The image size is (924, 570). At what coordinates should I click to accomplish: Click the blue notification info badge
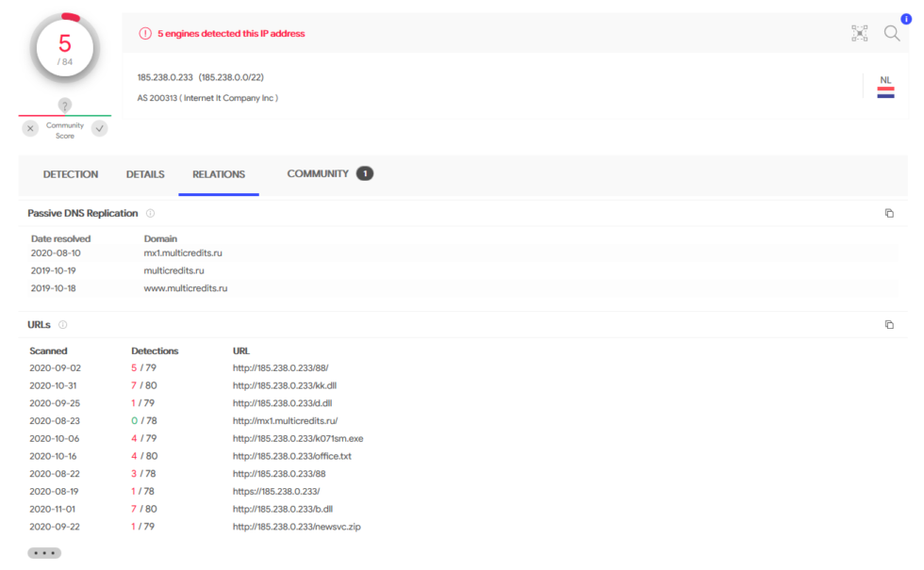click(x=906, y=19)
